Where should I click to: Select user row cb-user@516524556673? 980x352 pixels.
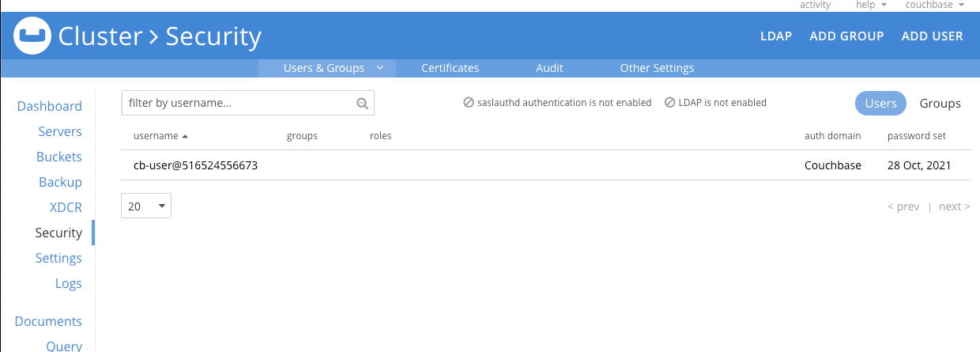pos(545,165)
